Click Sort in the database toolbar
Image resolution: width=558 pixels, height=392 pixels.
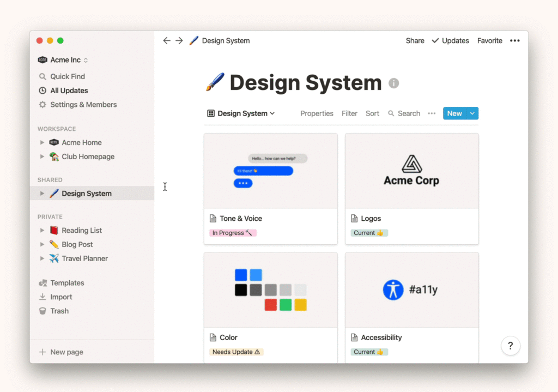click(372, 113)
